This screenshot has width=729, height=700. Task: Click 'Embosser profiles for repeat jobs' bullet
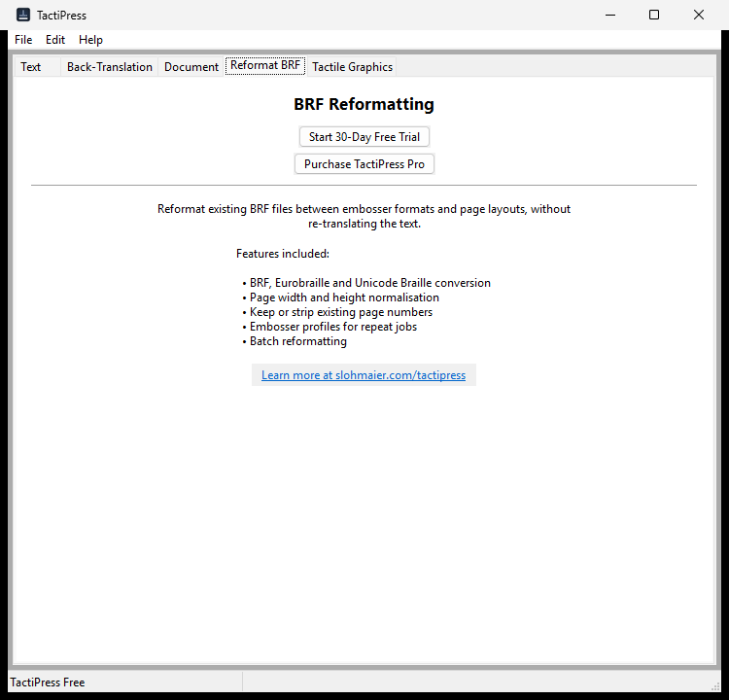pos(330,327)
